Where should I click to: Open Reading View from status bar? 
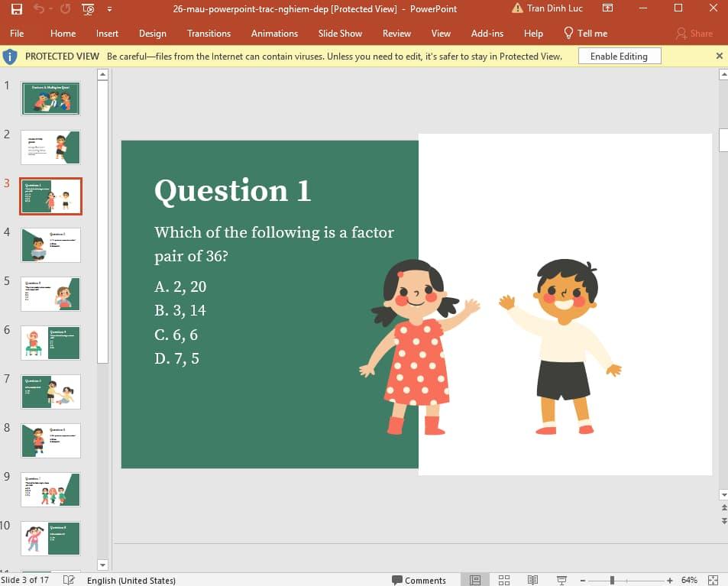coord(532,580)
